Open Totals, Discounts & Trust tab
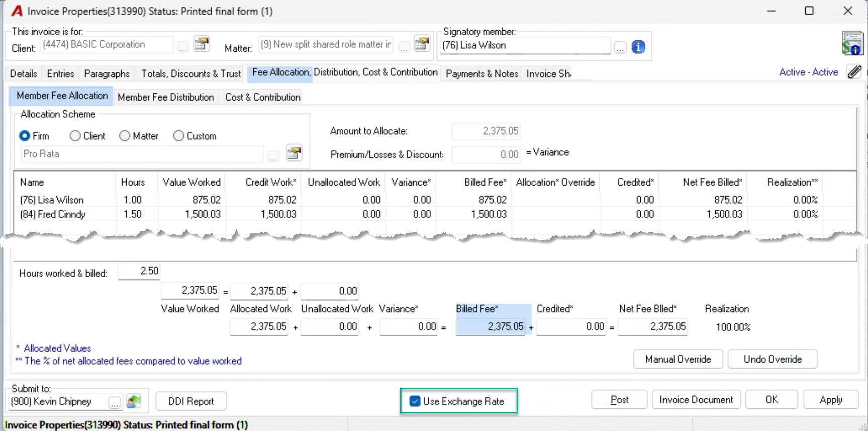The width and height of the screenshot is (868, 431). click(x=191, y=73)
